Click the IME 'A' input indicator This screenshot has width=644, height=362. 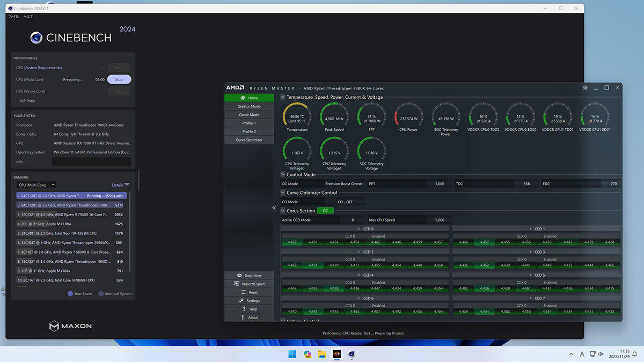click(x=583, y=354)
